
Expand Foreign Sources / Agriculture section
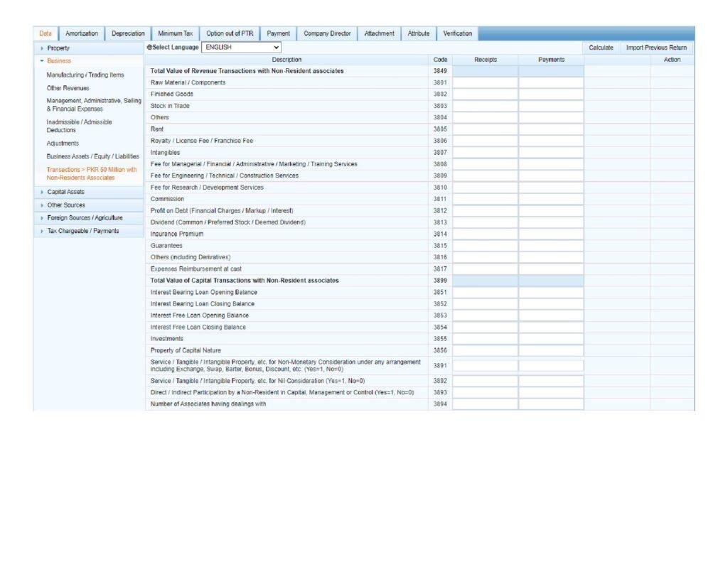tap(84, 218)
